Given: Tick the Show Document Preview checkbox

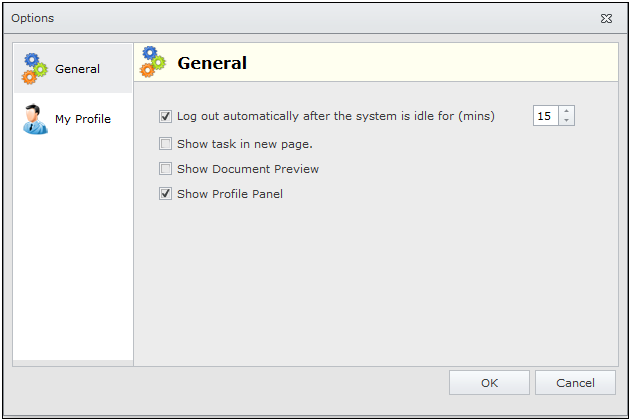Looking at the screenshot, I should pyautogui.click(x=166, y=169).
